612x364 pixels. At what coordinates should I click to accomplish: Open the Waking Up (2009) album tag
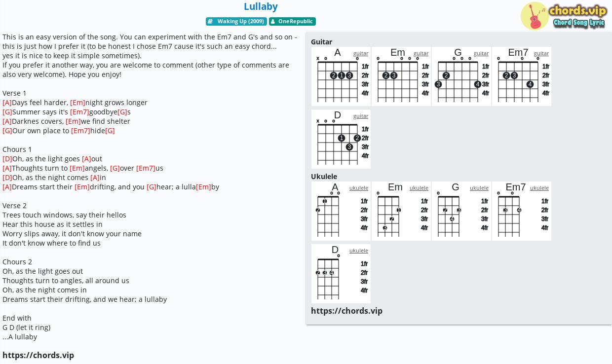click(x=236, y=21)
